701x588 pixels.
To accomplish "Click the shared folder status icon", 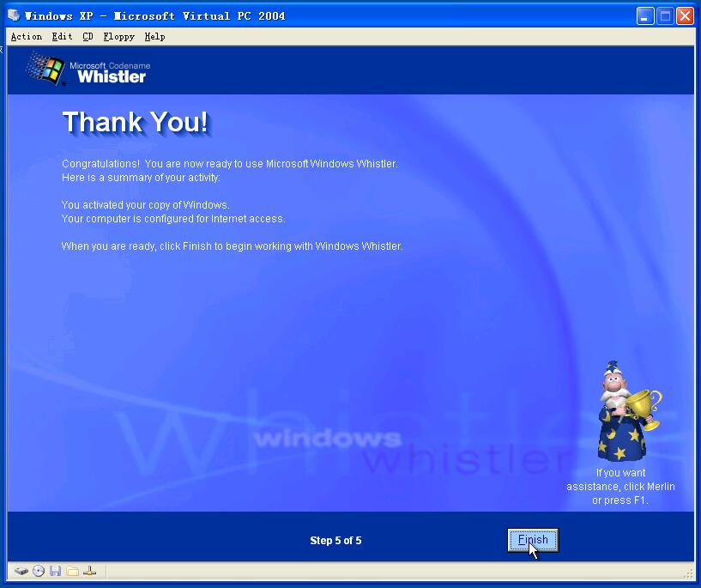I will (72, 571).
